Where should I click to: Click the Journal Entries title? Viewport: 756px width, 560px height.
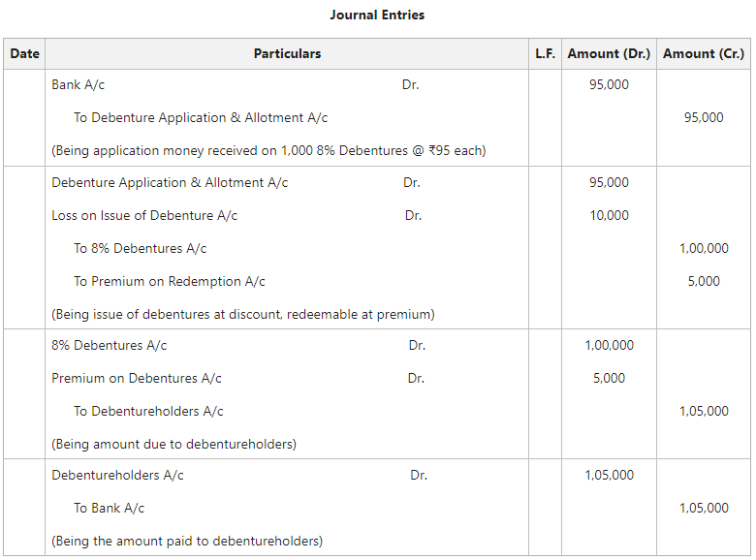[377, 15]
